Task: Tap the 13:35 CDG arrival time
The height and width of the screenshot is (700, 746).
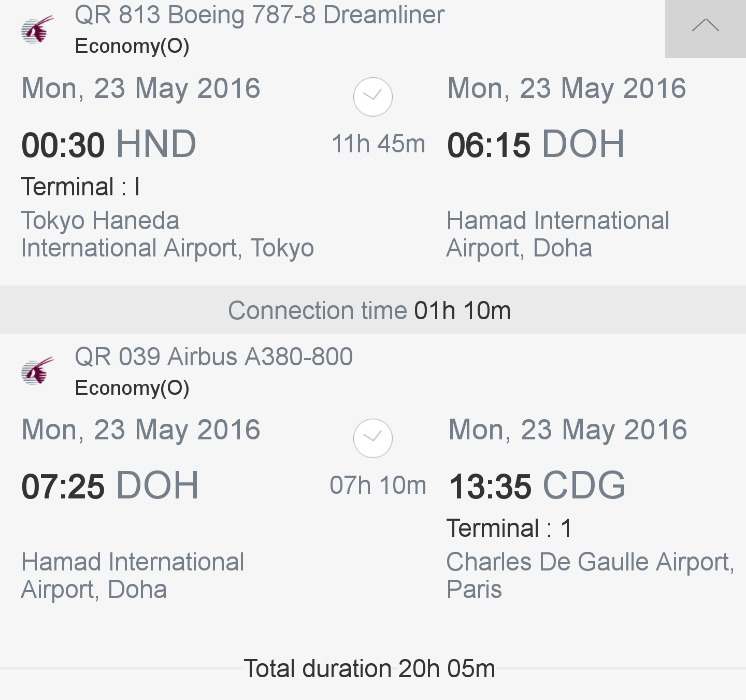Action: [x=538, y=486]
